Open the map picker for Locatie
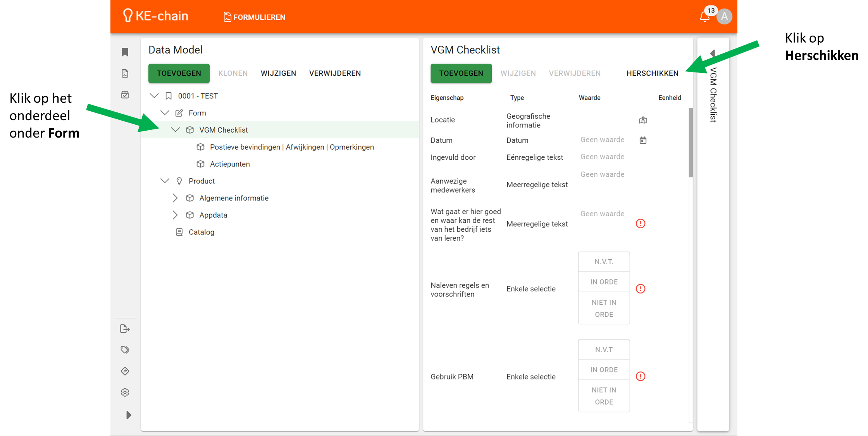 pos(643,120)
